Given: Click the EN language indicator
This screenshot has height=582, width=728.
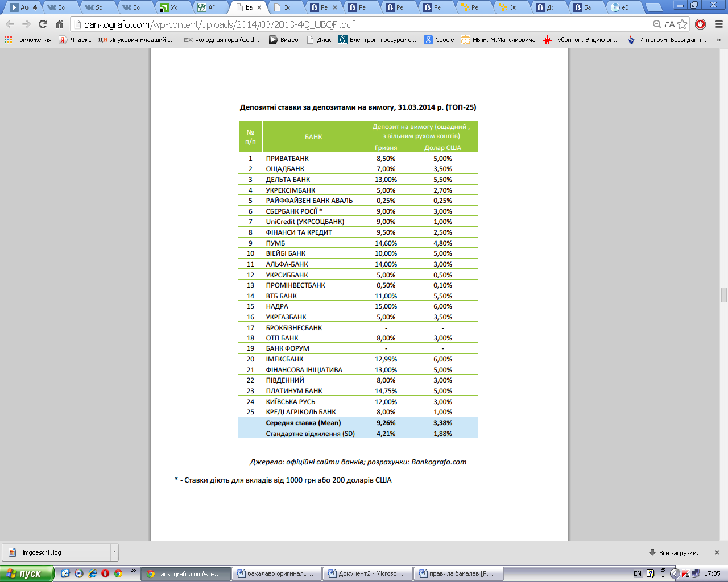Looking at the screenshot, I should tap(638, 573).
